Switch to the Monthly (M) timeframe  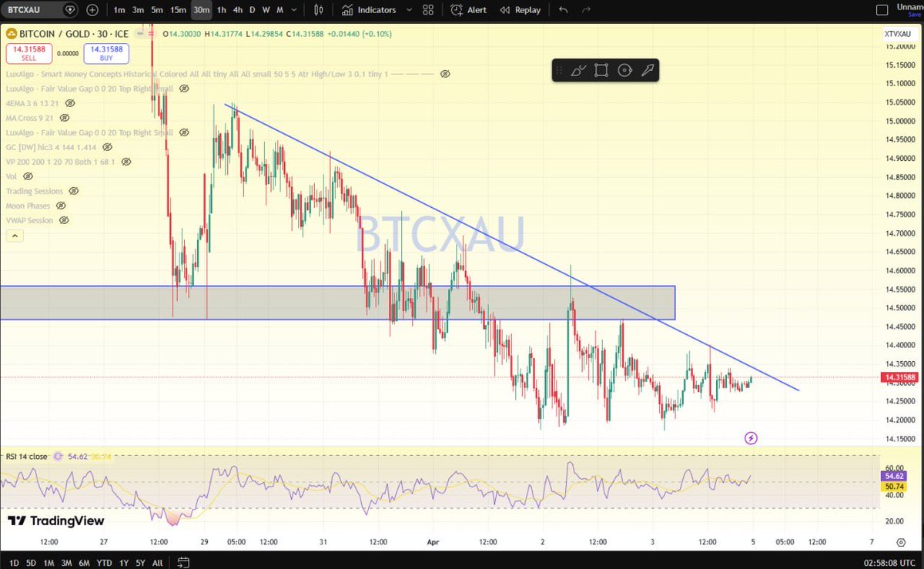pos(280,10)
